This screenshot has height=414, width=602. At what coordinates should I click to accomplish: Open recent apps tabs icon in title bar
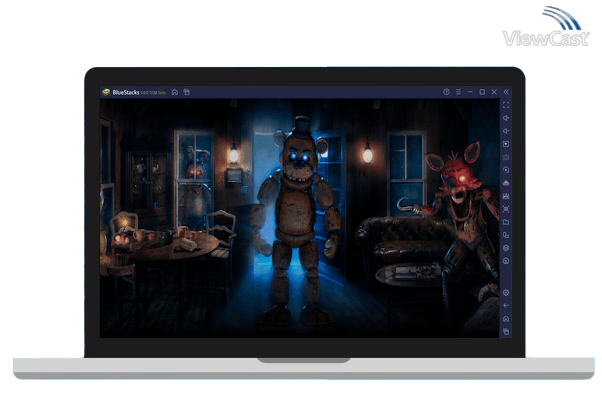[x=187, y=92]
